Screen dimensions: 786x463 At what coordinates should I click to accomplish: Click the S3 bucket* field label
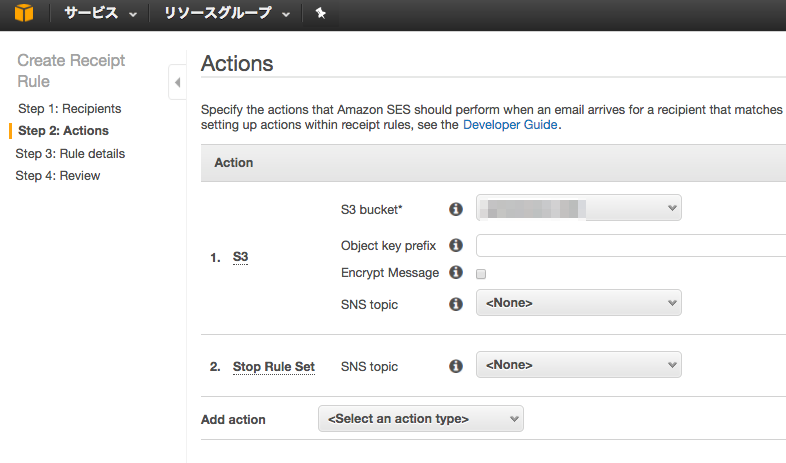(371, 209)
